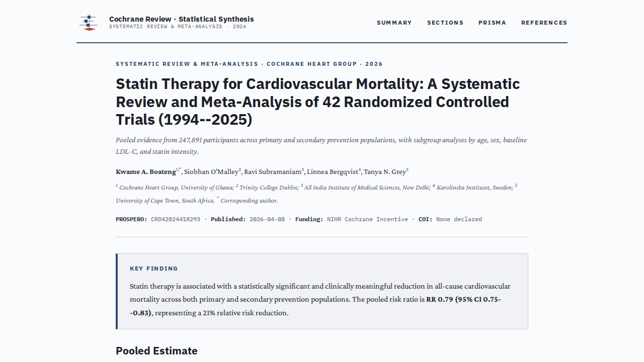This screenshot has height=362, width=644.
Task: Click the forest plot logo icon
Action: tap(89, 23)
